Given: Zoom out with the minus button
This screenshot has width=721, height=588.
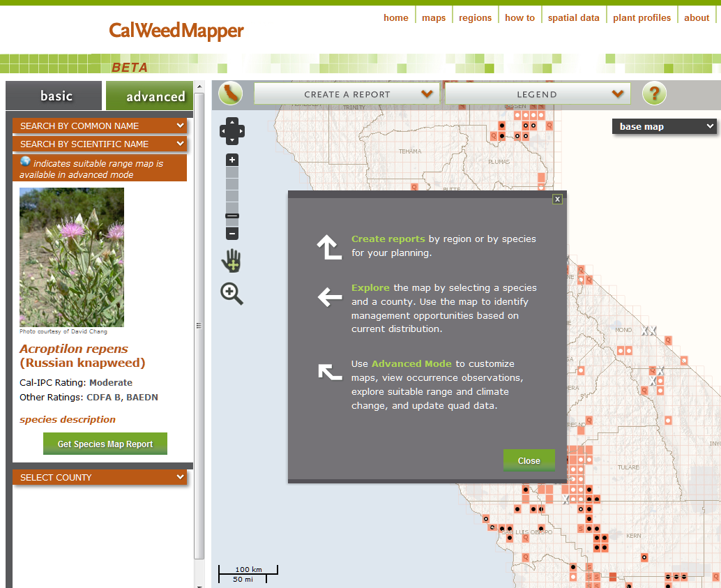Looking at the screenshot, I should tap(232, 233).
